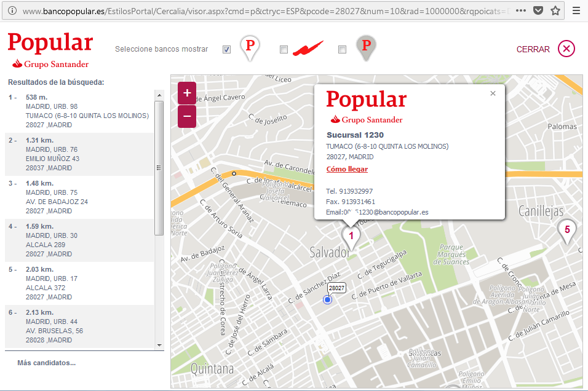This screenshot has width=588, height=391.
Task: Open Más candidatos link
Action: pos(47,363)
